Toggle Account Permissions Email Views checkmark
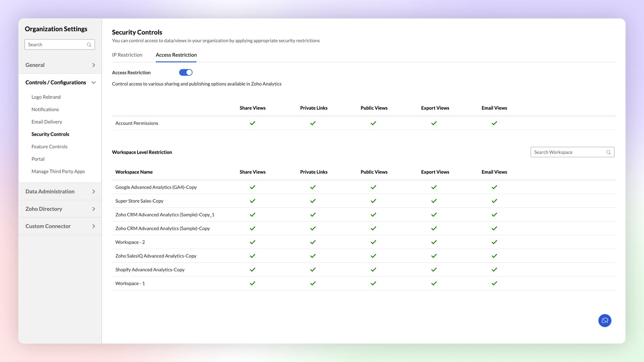Screen dimensions: 644x362 tap(494, 123)
